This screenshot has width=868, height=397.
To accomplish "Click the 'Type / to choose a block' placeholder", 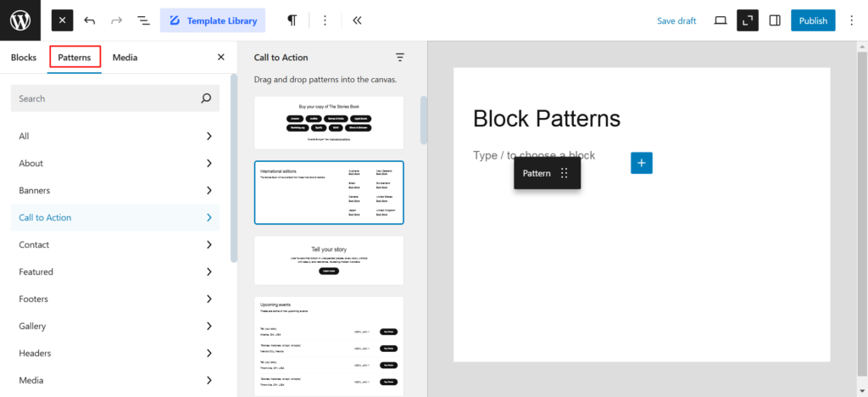I will [534, 155].
